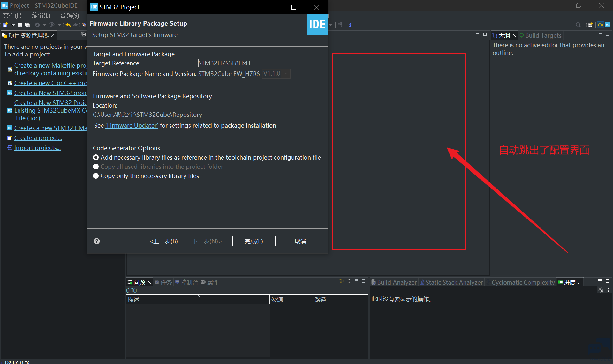Minimize the Outline panel
Viewport: 613px width, 364px height.
pos(600,33)
